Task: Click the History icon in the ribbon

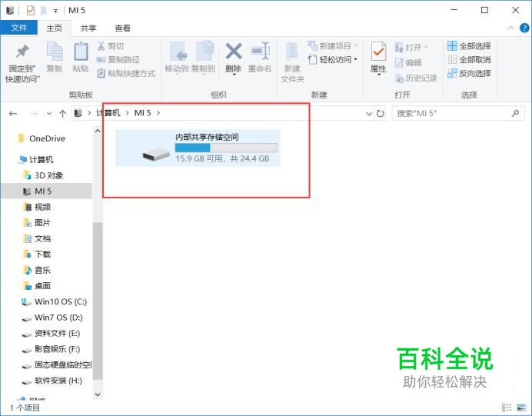Action: click(399, 78)
